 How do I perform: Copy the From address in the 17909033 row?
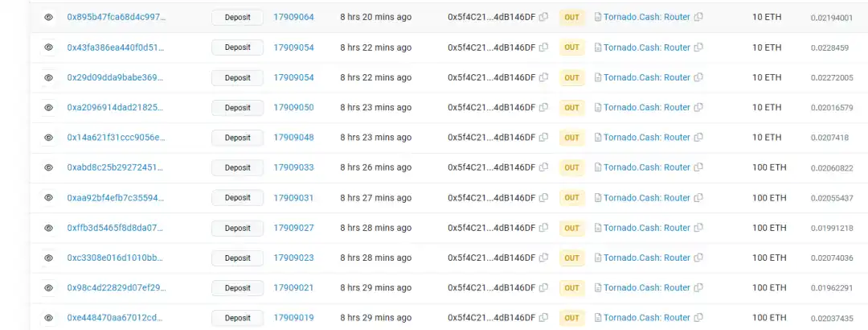[543, 167]
